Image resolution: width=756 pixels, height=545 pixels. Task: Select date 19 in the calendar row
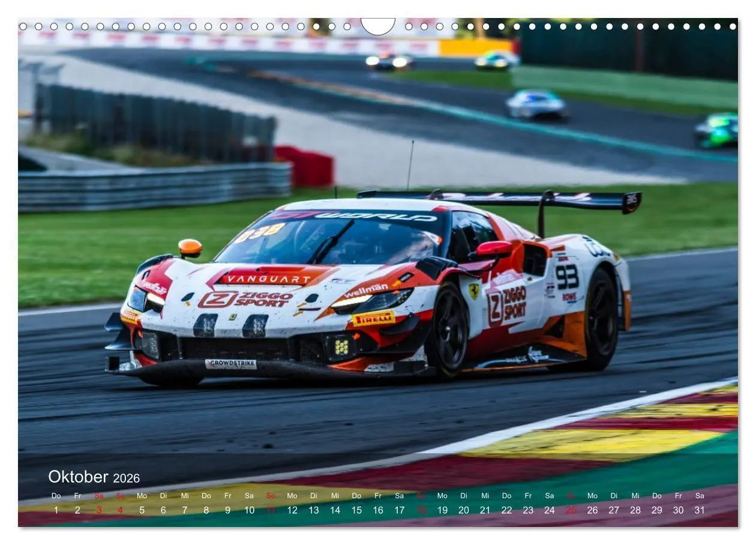[442, 510]
